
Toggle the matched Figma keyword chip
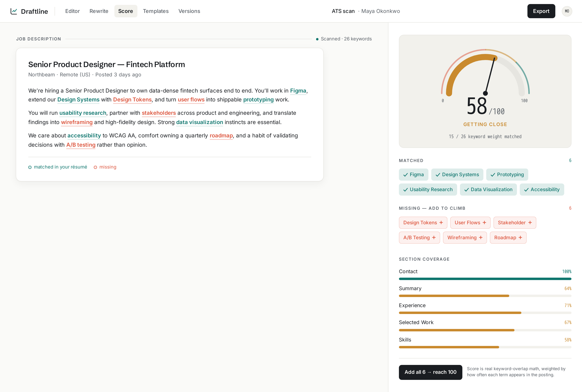pyautogui.click(x=413, y=175)
